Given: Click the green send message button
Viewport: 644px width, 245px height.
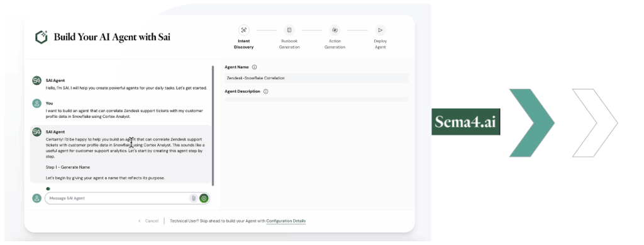Looking at the screenshot, I should [x=204, y=198].
